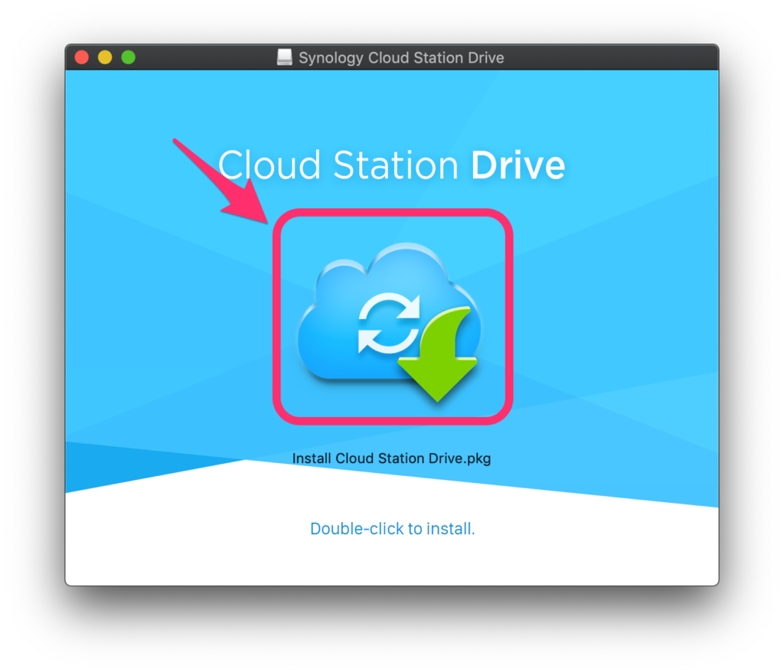Click the 'Synology Cloud Station Drive' window title
The height and width of the screenshot is (672, 784).
pos(401,57)
